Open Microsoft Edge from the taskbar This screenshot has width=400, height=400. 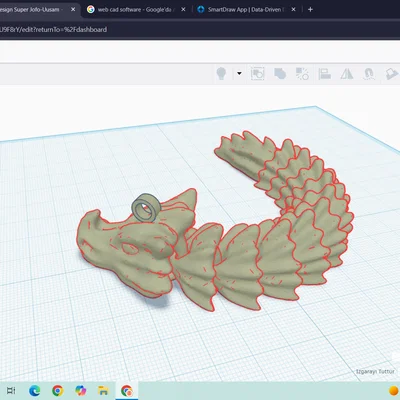(x=34, y=390)
